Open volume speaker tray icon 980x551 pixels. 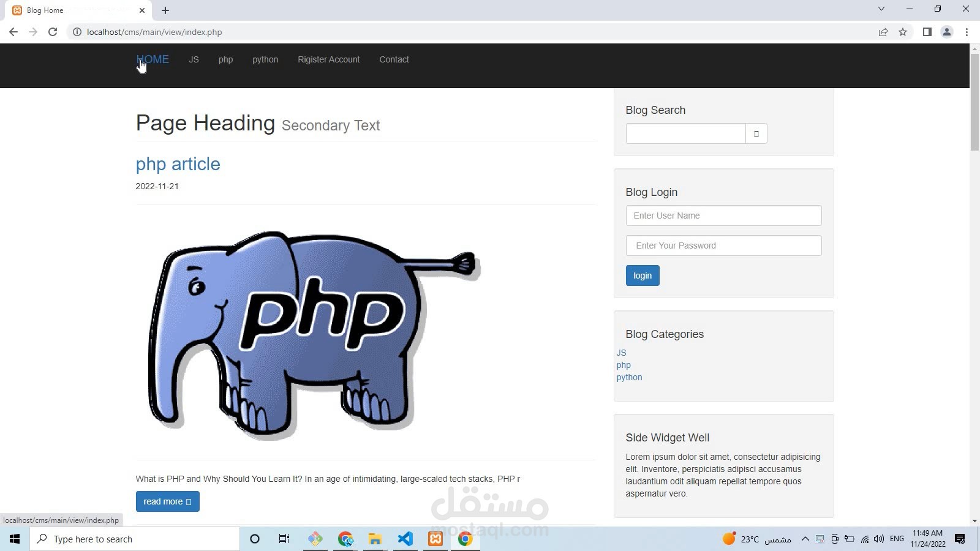pos(879,539)
